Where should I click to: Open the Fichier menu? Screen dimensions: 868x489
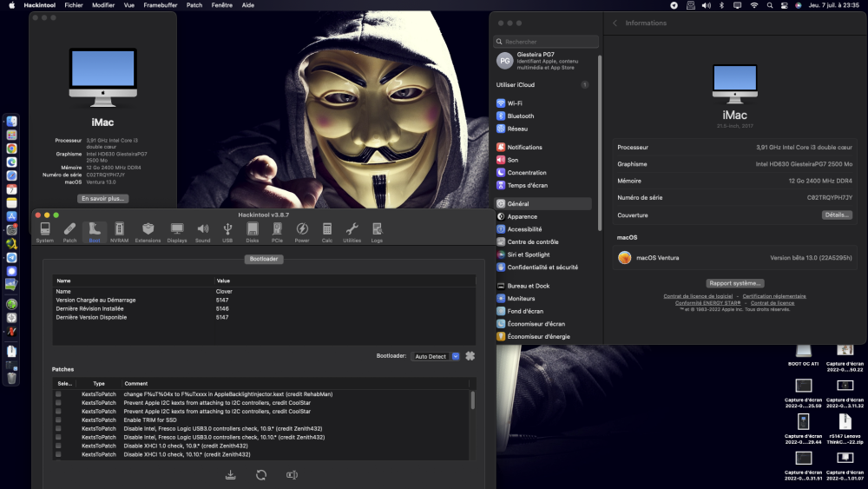coord(74,5)
